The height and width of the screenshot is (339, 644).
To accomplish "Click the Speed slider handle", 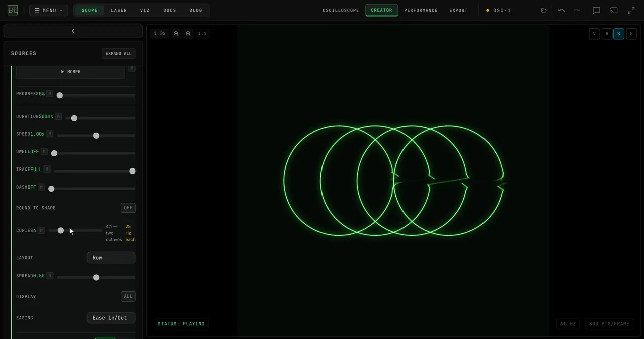I will point(96,136).
